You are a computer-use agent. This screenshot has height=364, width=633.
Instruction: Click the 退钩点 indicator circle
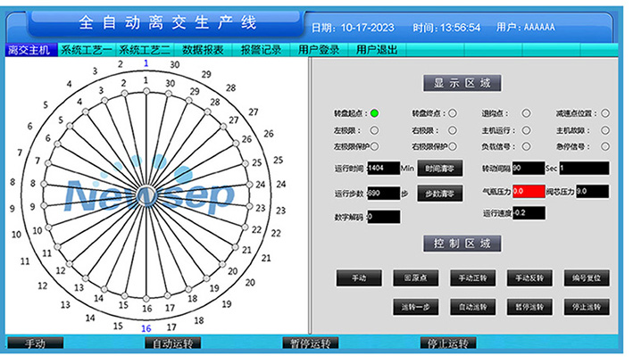point(526,113)
